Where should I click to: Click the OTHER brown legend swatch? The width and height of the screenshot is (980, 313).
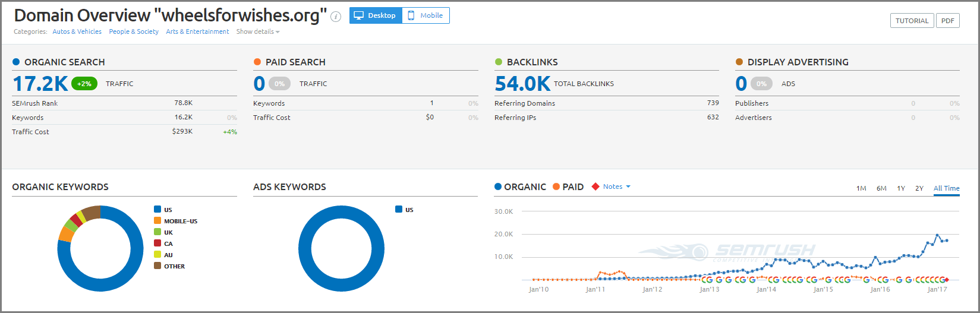[157, 265]
